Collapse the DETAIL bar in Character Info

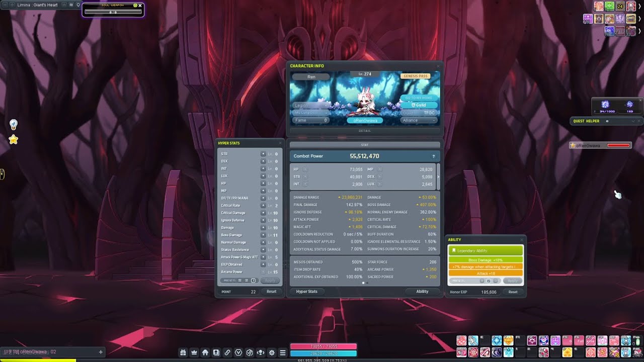pos(365,131)
